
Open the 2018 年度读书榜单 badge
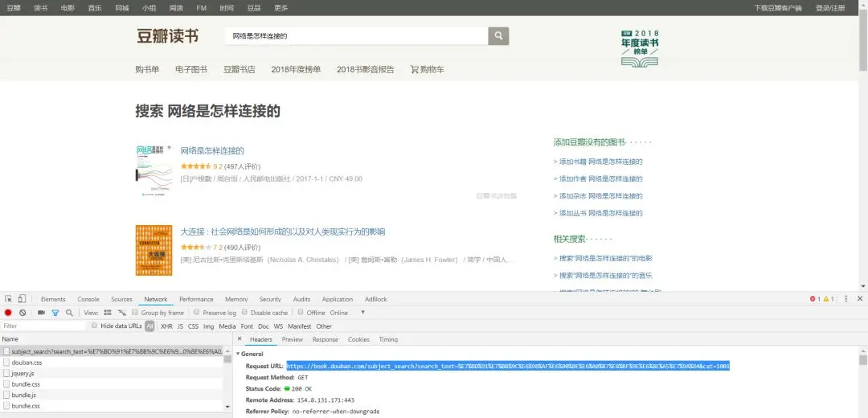point(640,48)
